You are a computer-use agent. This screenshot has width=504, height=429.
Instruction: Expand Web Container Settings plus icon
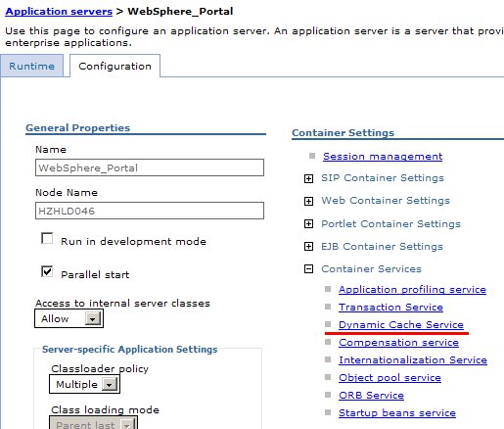coord(308,201)
